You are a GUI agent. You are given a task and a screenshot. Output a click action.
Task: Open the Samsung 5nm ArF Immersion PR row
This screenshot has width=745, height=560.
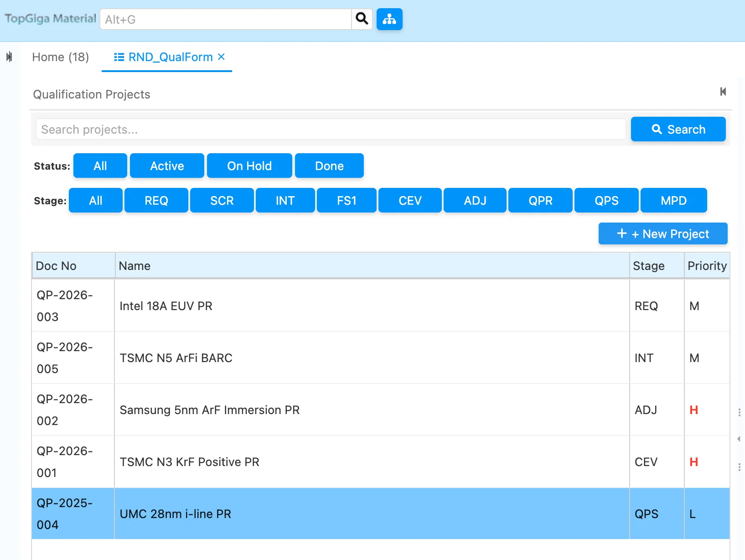tap(210, 410)
